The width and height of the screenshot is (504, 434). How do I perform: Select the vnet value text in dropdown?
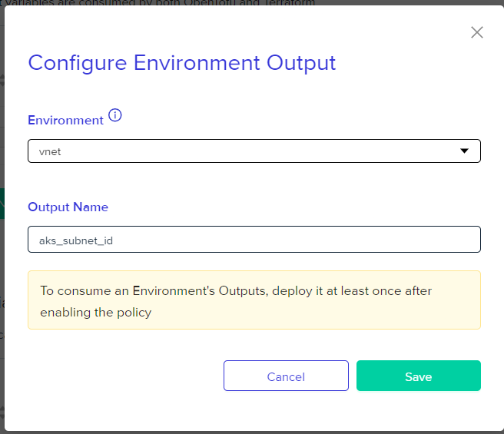click(50, 152)
